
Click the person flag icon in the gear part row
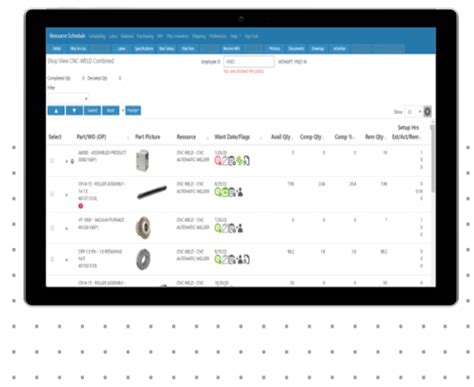[x=240, y=228]
